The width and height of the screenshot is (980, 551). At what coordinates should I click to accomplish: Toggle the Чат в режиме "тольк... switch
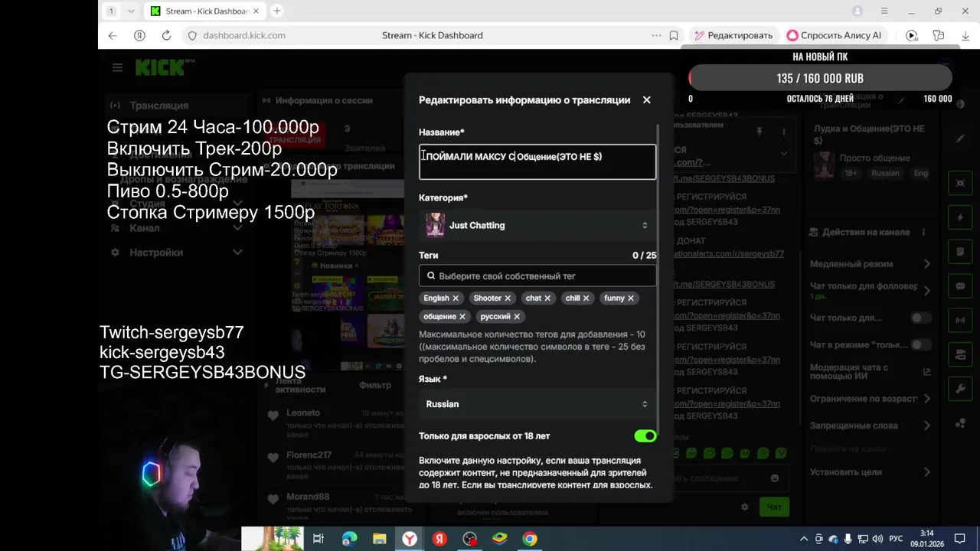[921, 345]
